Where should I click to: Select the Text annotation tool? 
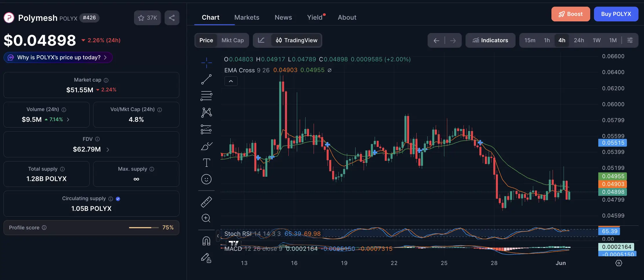point(207,163)
